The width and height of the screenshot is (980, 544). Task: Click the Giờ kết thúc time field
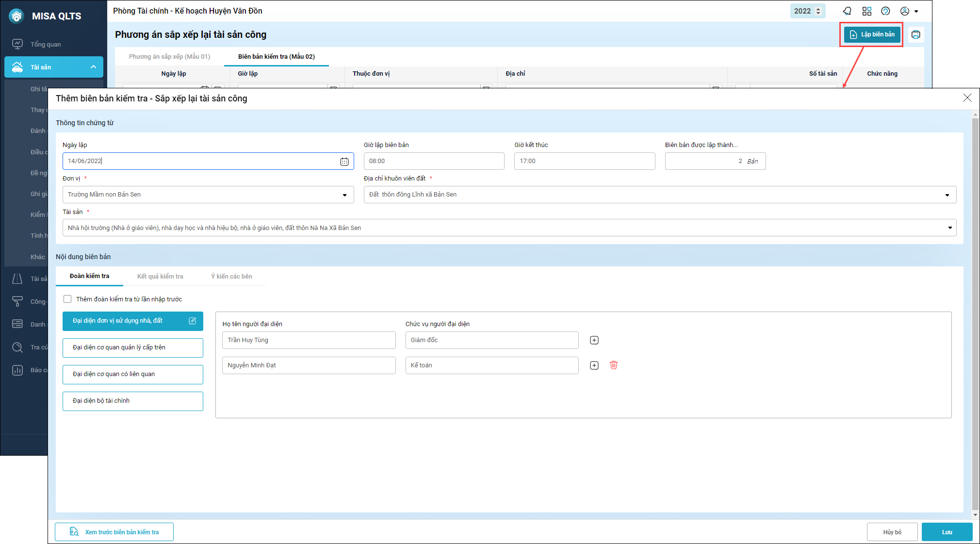pyautogui.click(x=584, y=161)
